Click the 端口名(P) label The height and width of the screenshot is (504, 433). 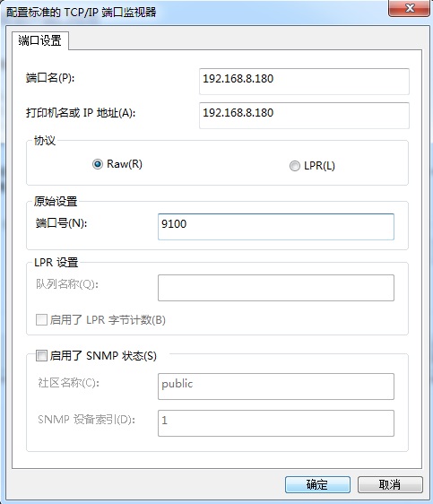[x=50, y=78]
